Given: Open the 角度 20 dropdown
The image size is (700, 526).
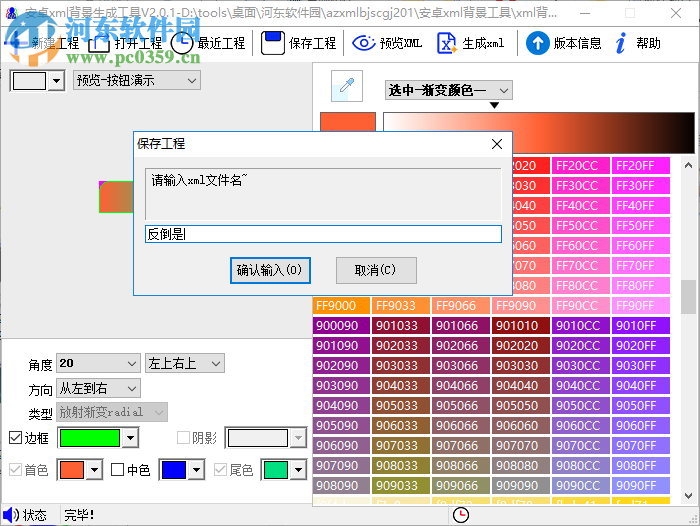Looking at the screenshot, I should coord(98,363).
